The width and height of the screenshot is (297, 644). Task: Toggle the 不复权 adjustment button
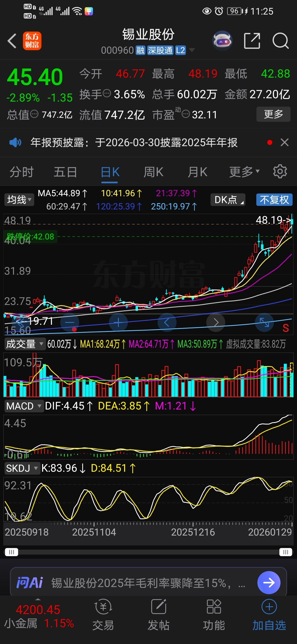tap(274, 200)
